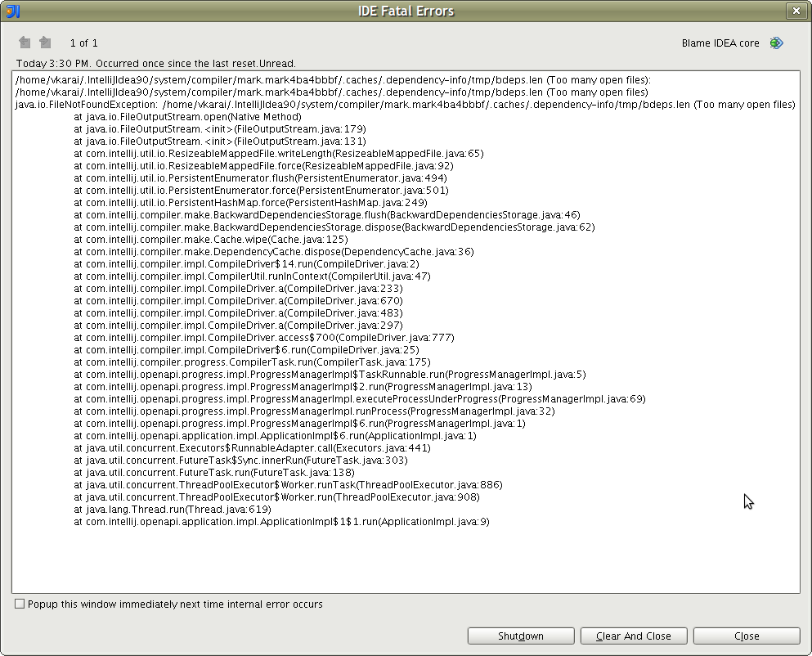Click the Blame IDEA core label
Image resolution: width=812 pixels, height=656 pixels.
pyautogui.click(x=720, y=43)
